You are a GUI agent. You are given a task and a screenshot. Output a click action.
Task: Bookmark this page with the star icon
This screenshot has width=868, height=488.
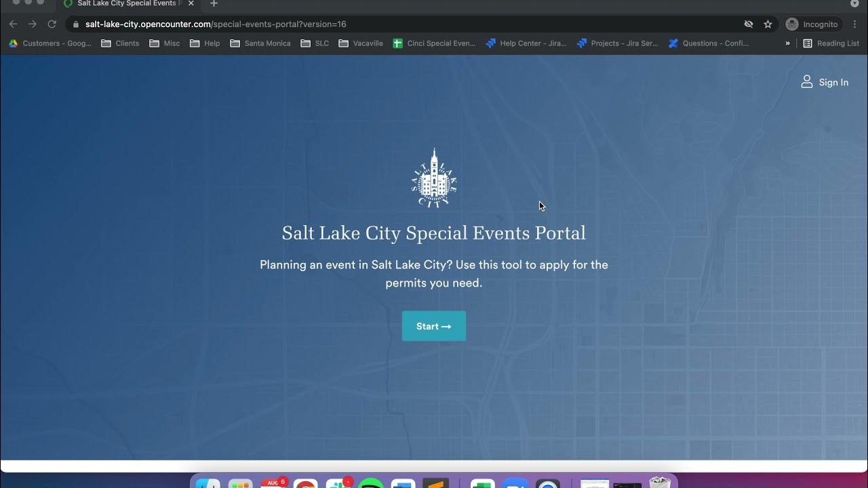(768, 24)
